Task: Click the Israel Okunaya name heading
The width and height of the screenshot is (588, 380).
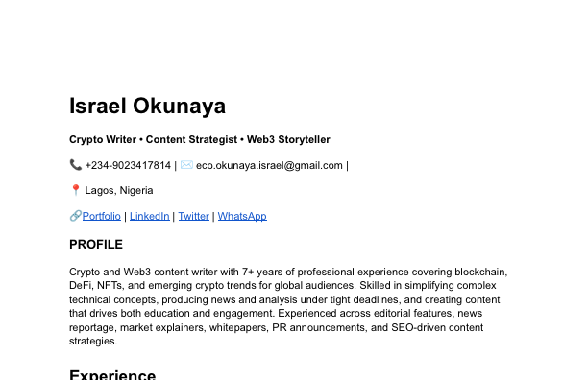Action: point(147,106)
